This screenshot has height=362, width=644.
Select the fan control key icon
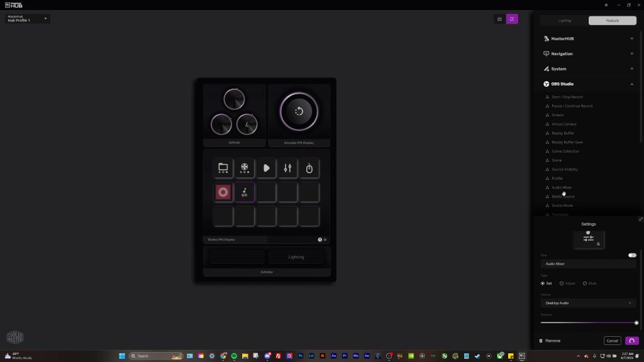click(x=244, y=167)
